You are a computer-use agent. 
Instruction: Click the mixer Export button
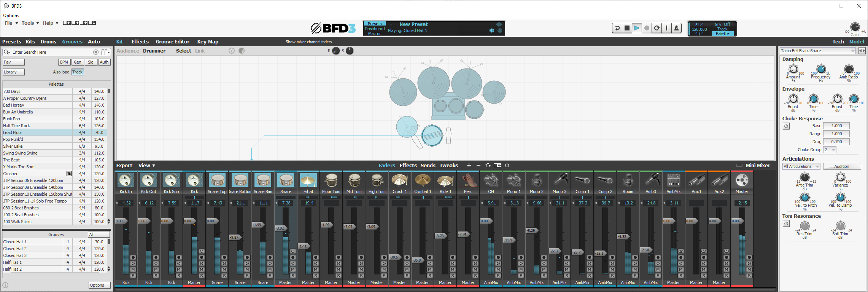pos(124,165)
